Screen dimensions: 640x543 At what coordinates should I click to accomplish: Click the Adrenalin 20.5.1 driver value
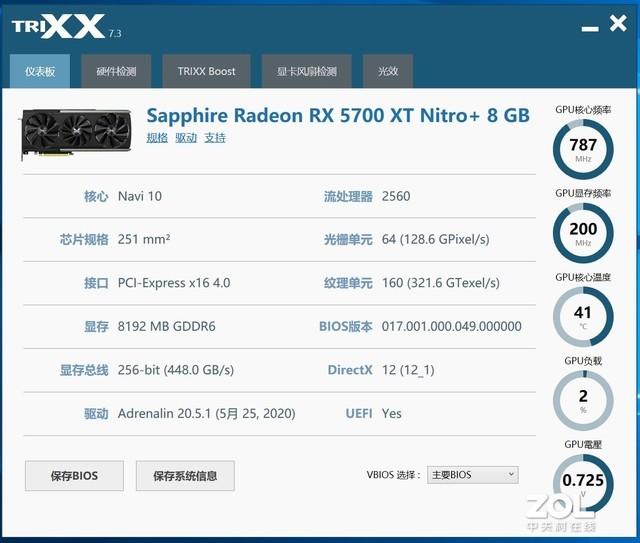pos(207,414)
